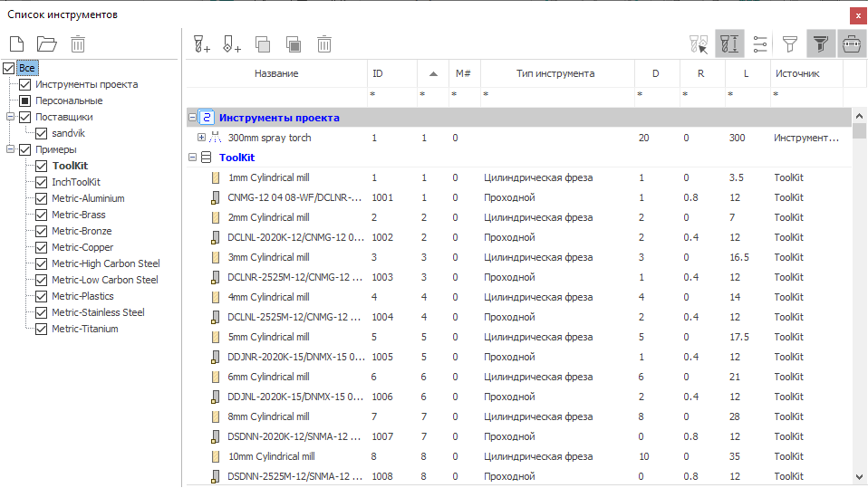Click the filter field under the ID column
868x488 pixels.
391,94
